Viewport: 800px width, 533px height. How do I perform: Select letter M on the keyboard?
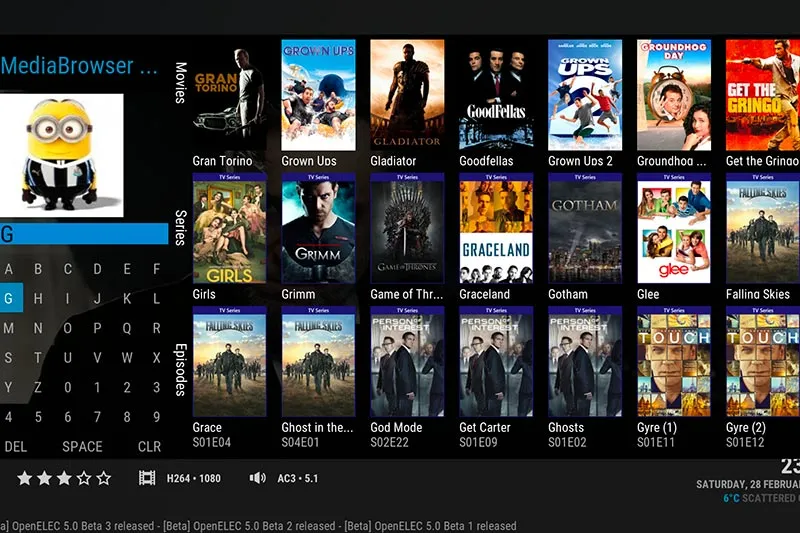click(x=9, y=328)
